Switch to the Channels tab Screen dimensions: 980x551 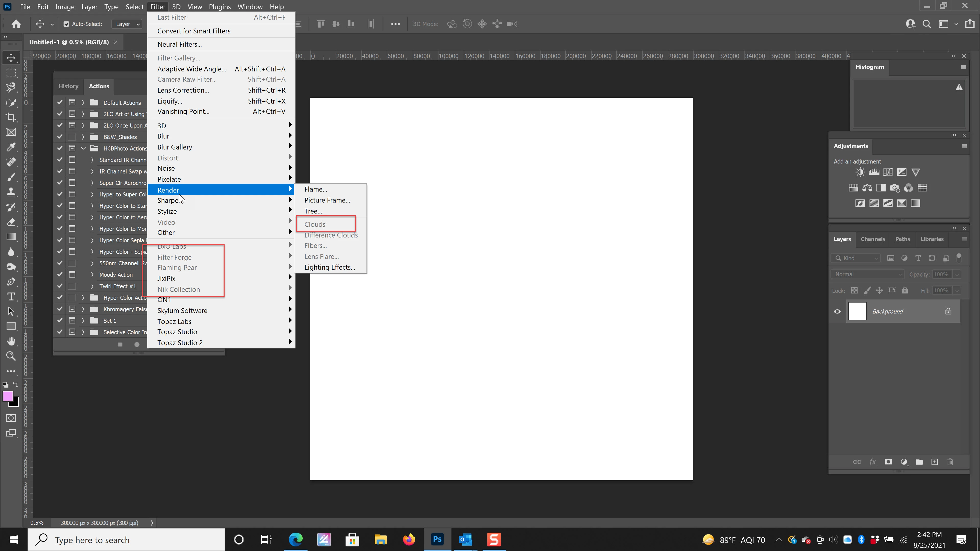[873, 239]
